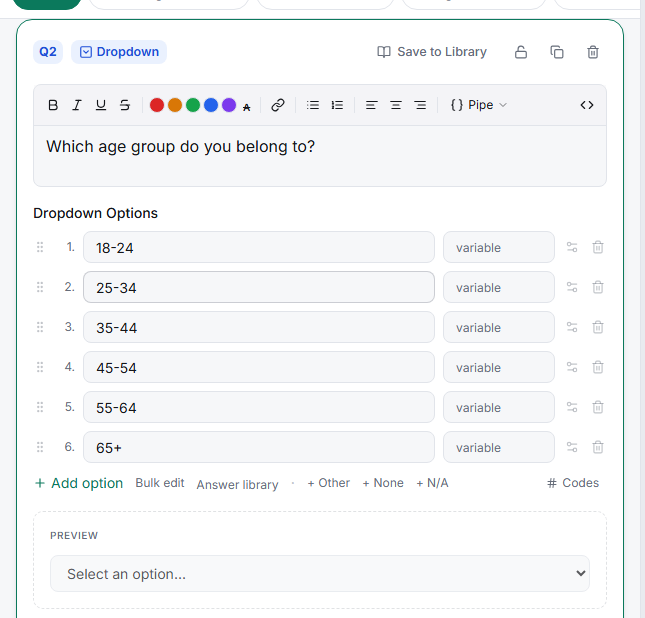The height and width of the screenshot is (618, 645).
Task: Switch to HTML source code view
Action: coord(587,105)
